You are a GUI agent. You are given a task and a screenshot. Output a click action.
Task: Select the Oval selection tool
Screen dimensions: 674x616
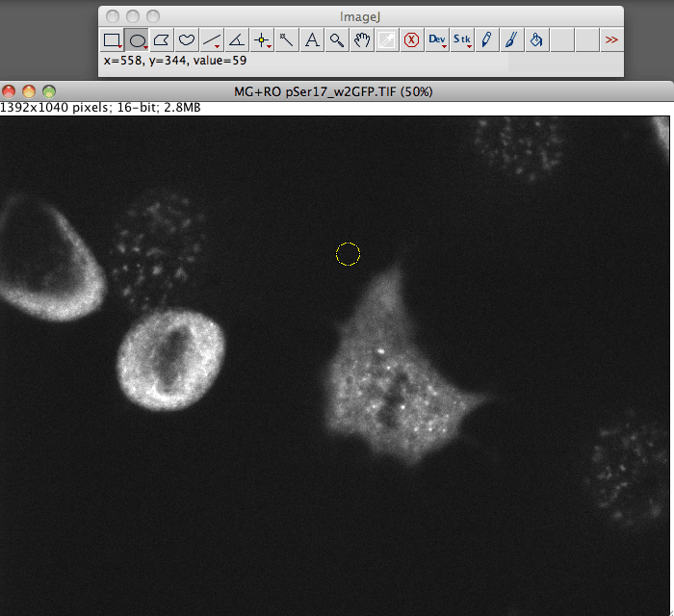[x=138, y=39]
